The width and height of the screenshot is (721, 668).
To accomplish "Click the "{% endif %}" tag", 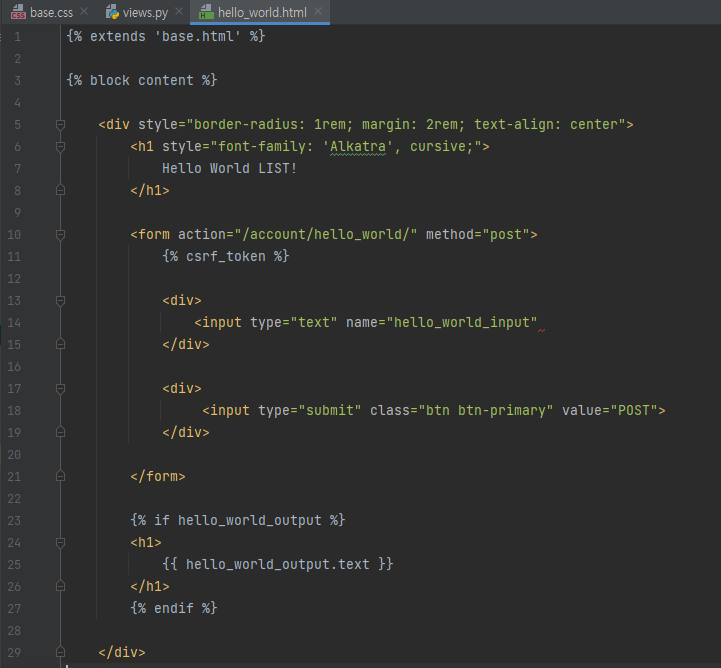I will (x=174, y=608).
